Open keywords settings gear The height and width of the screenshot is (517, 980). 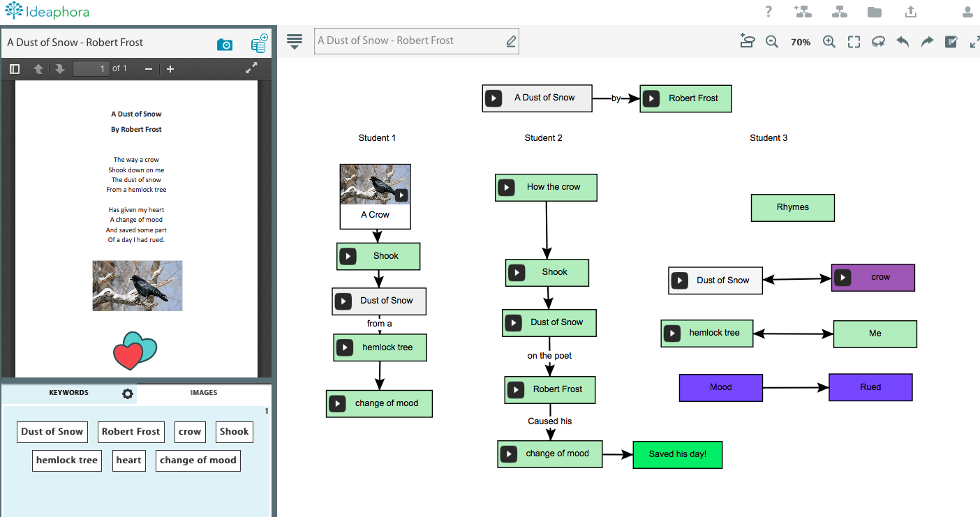127,394
